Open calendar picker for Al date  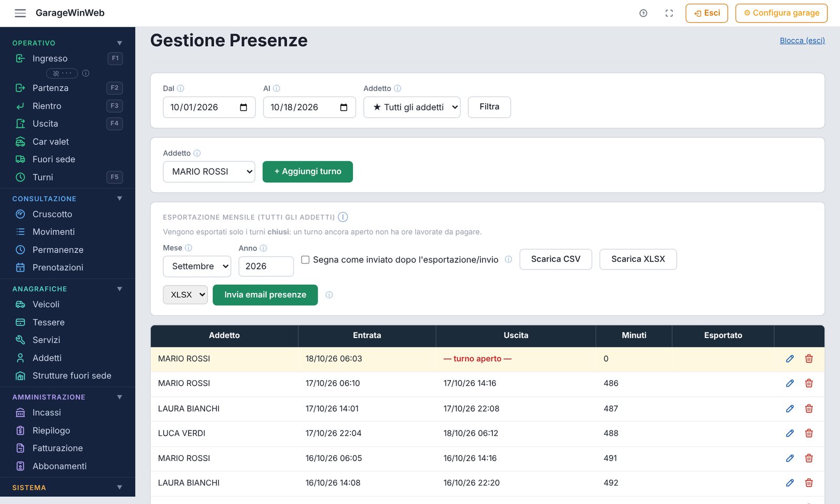[x=344, y=107]
